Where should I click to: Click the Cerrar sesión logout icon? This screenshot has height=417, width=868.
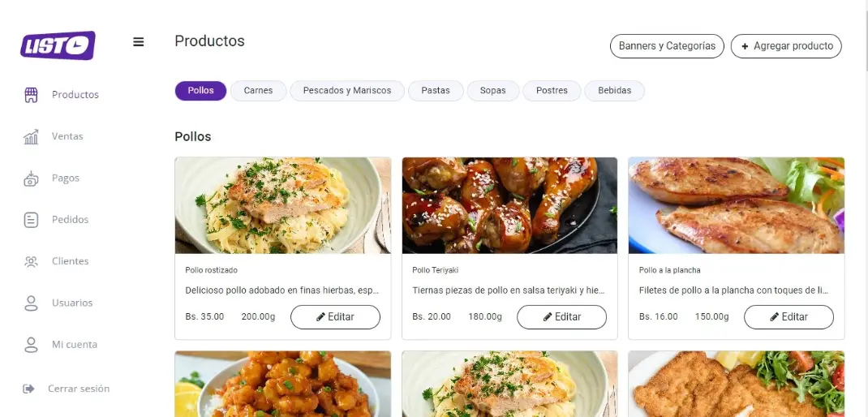coord(28,389)
